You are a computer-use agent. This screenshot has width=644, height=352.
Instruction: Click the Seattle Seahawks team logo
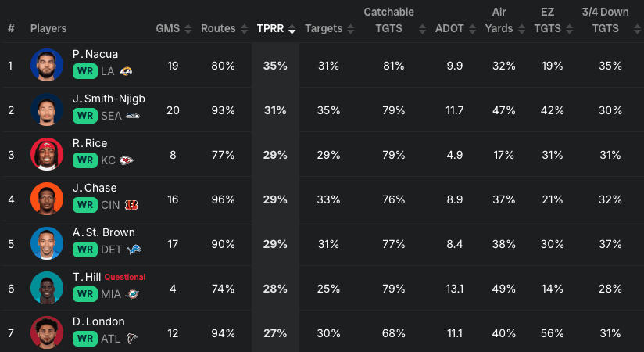coord(134,116)
